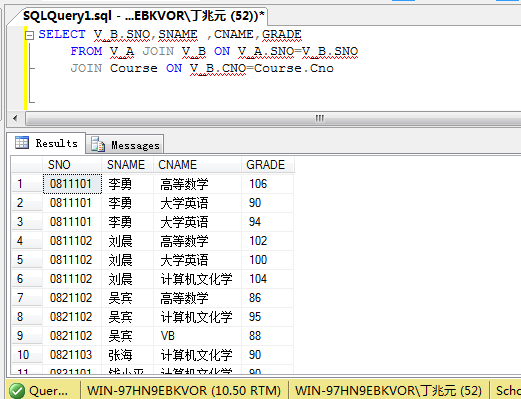521x399 pixels.
Task: Click 吴宾 name cell in row 9
Action: [128, 336]
